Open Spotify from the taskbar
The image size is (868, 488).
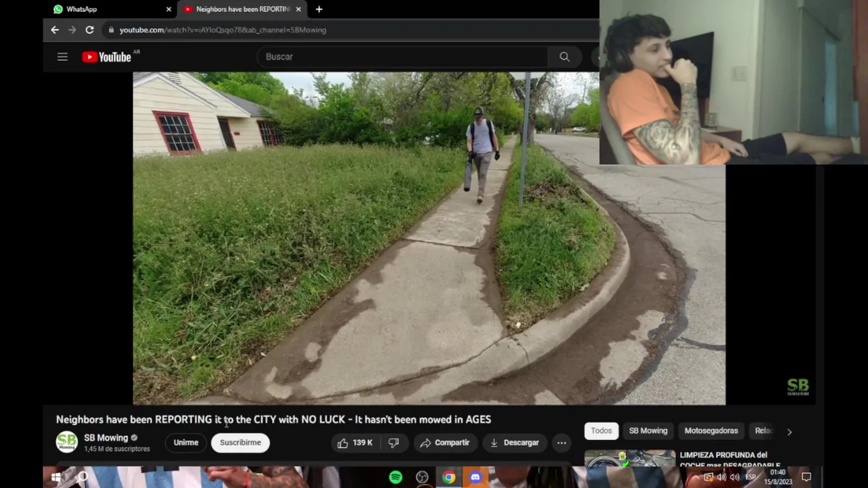(x=395, y=477)
